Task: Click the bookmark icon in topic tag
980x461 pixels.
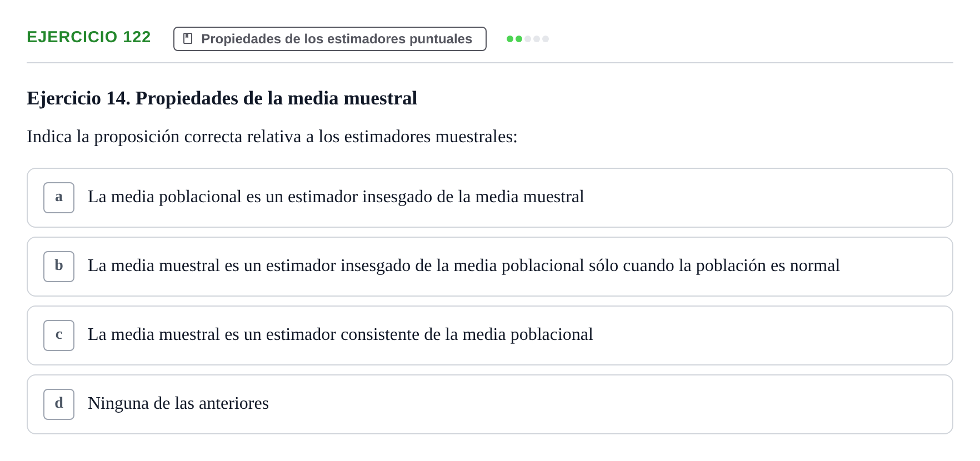Action: [188, 39]
